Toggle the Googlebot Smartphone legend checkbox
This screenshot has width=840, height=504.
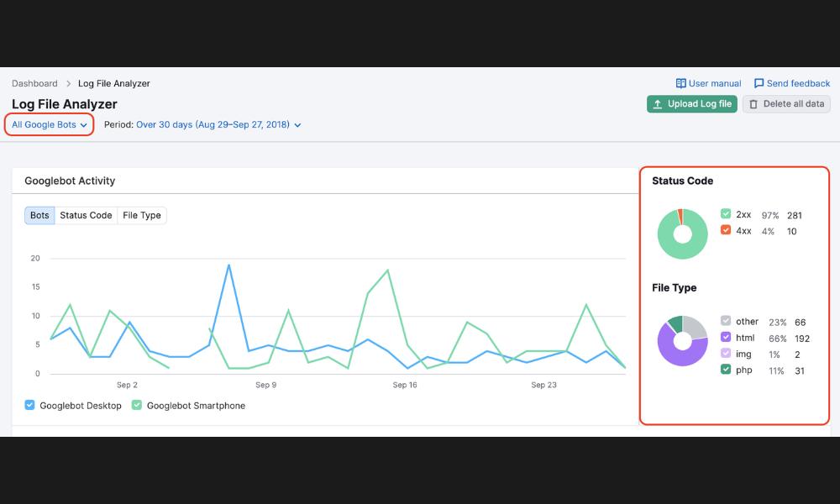click(137, 405)
